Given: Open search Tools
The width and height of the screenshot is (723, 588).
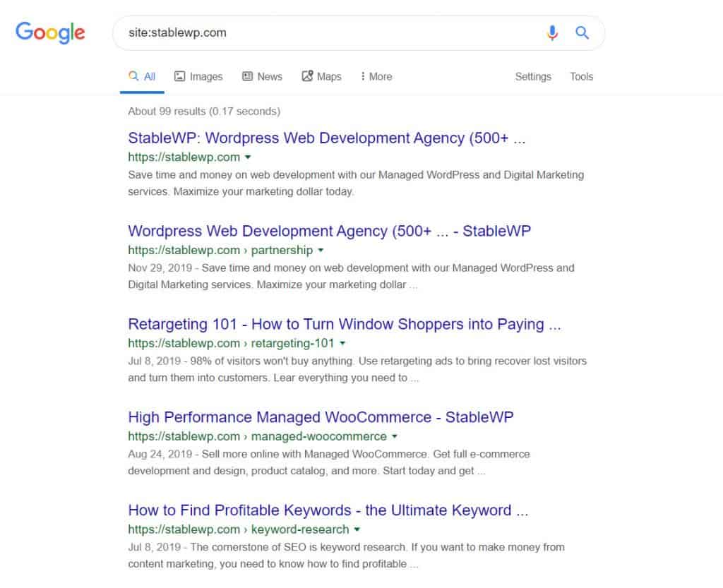Looking at the screenshot, I should tap(582, 76).
